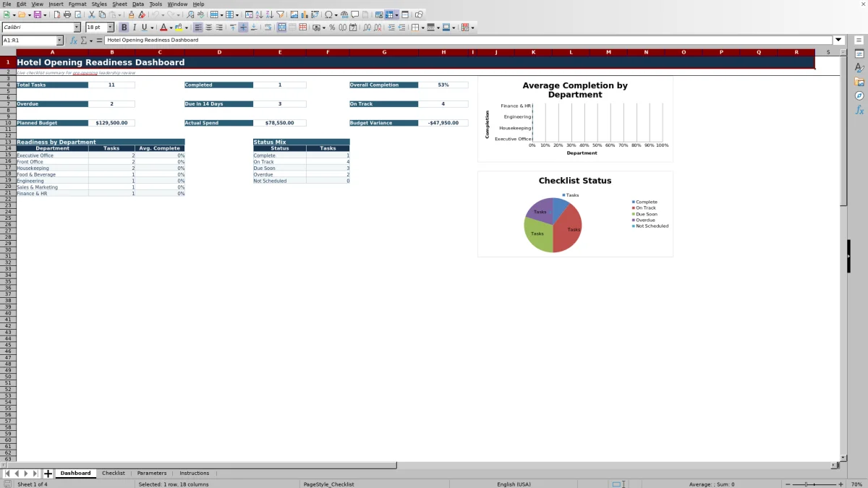Viewport: 868px width, 488px height.
Task: Switch to the Checklist sheet tab
Action: click(x=114, y=474)
